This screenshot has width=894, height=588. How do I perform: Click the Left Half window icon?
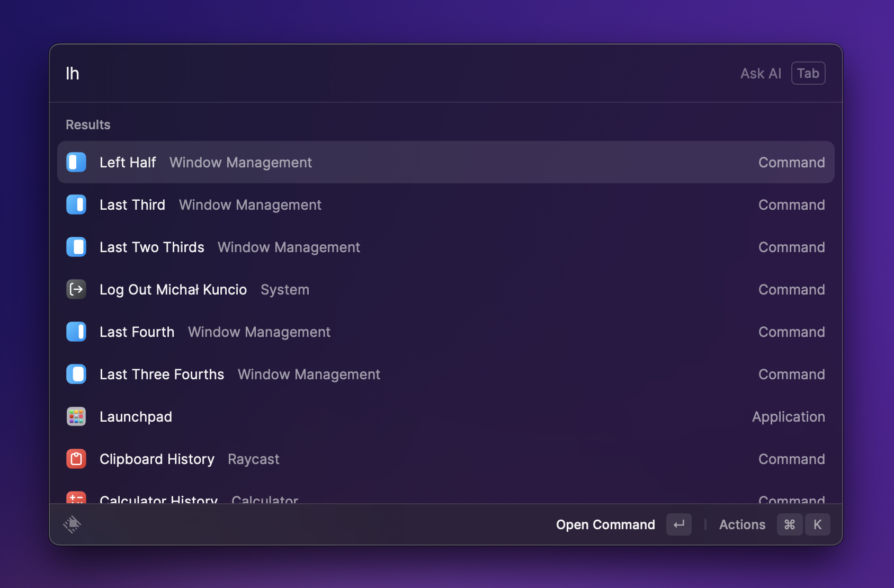(x=76, y=162)
